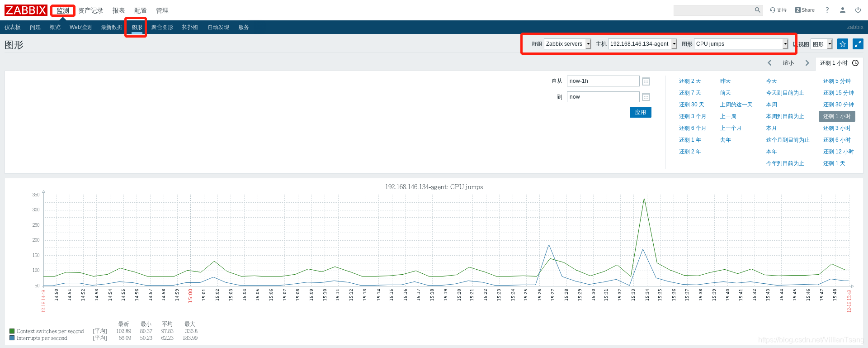This screenshot has width=868, height=348.
Task: Add graph to favourites star
Action: (843, 44)
